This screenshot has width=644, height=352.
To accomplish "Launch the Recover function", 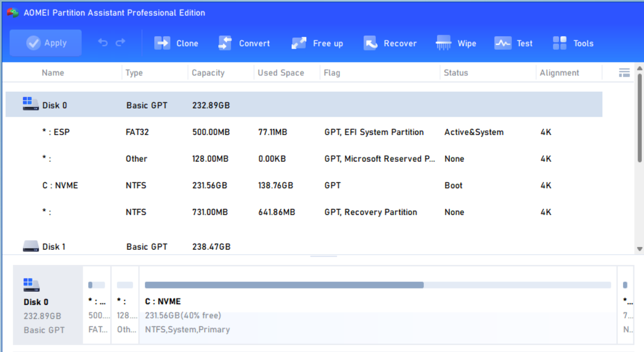I will 389,44.
